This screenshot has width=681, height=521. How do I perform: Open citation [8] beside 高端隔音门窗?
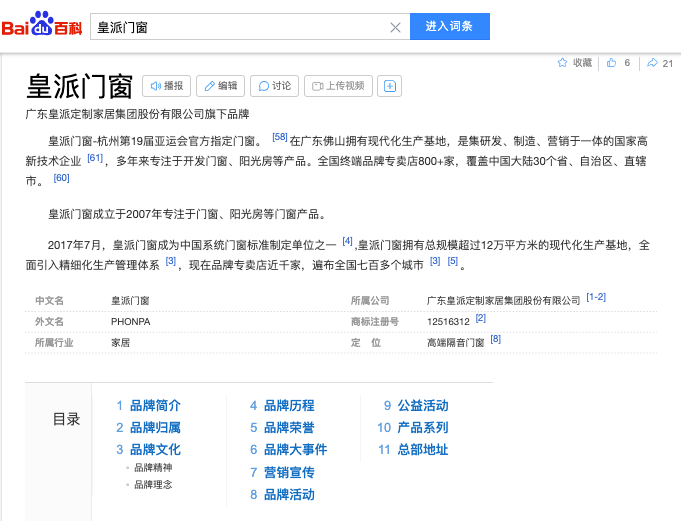coord(496,339)
